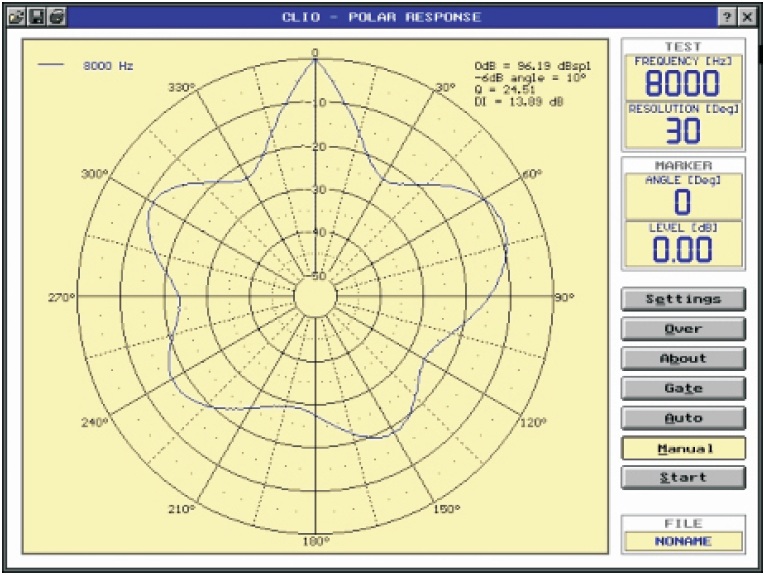Image resolution: width=764 pixels, height=575 pixels.
Task: Select the Manual measurement mode
Action: tap(683, 448)
